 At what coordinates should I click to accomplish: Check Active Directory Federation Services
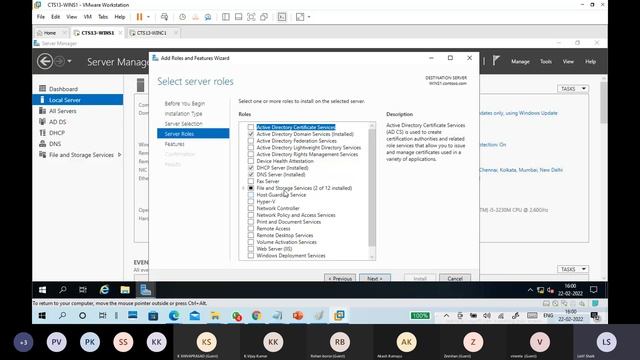251,141
